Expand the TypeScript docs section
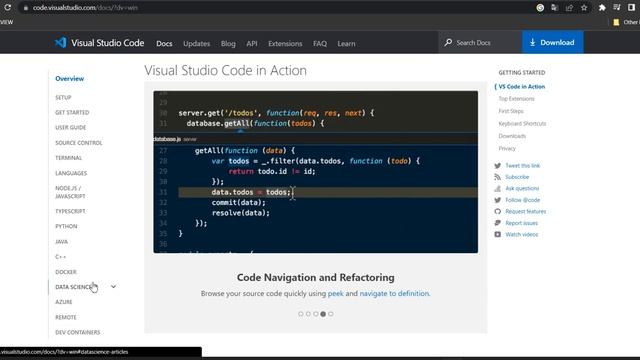640x360 pixels. click(x=70, y=211)
